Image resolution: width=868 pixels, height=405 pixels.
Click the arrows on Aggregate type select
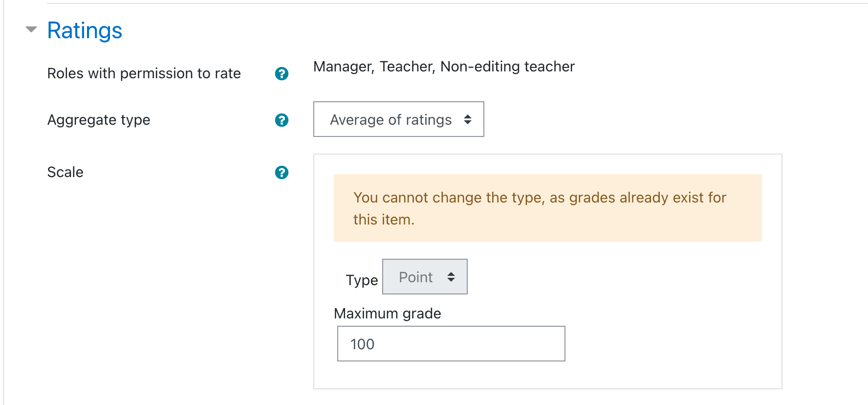coord(468,119)
